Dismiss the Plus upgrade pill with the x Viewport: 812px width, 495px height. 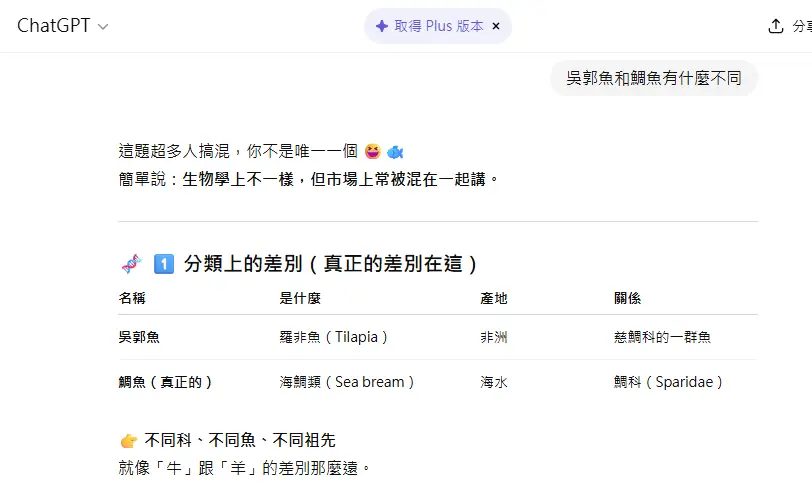[495, 26]
